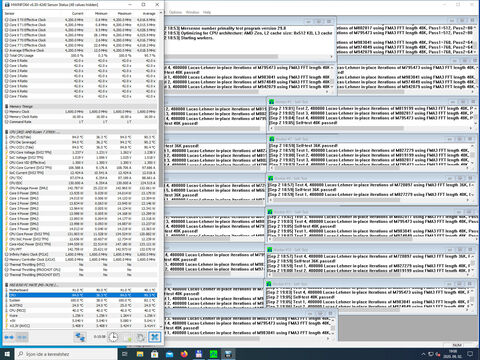Image resolution: width=480 pixels, height=360 pixels.
Task: Click the Minimum column header
Action: click(x=101, y=13)
